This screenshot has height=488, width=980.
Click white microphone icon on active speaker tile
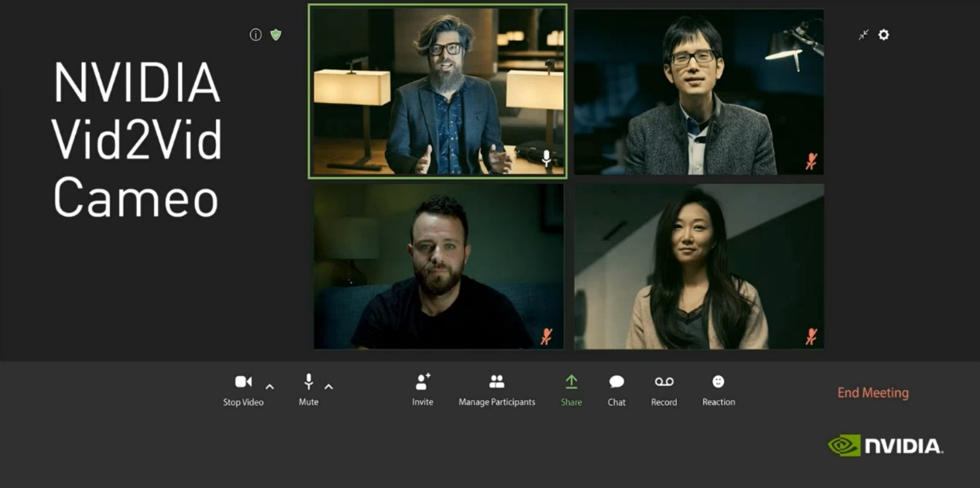(547, 159)
